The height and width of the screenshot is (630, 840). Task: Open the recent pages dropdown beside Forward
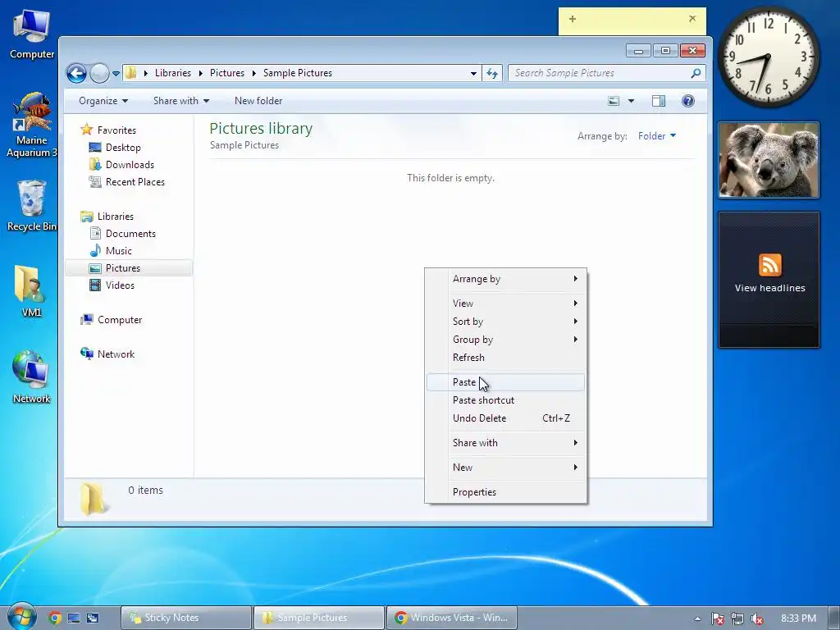(116, 73)
